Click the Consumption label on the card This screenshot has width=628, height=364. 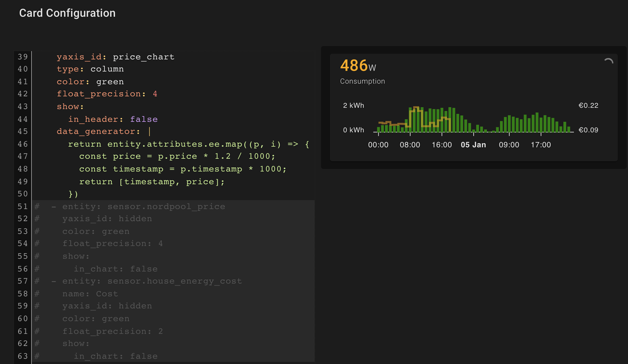[x=362, y=81]
